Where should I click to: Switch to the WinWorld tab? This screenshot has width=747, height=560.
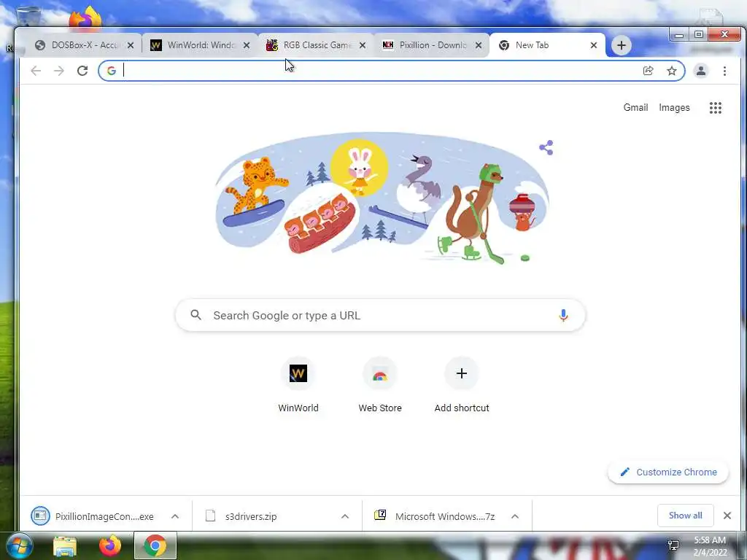[194, 45]
